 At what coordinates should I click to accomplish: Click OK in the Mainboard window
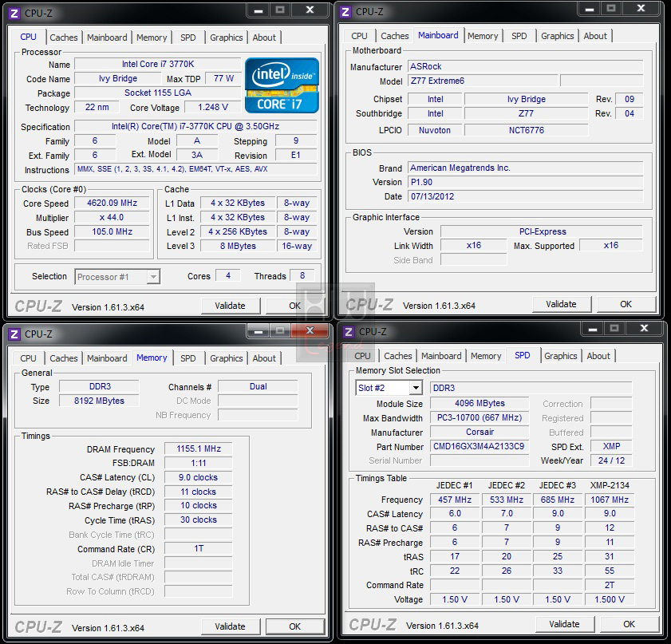[626, 304]
